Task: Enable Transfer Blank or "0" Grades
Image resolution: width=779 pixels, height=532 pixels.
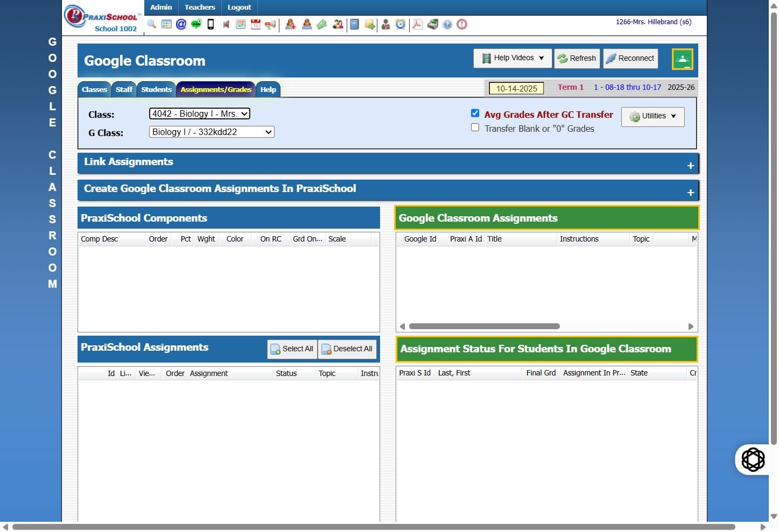Action: [475, 127]
